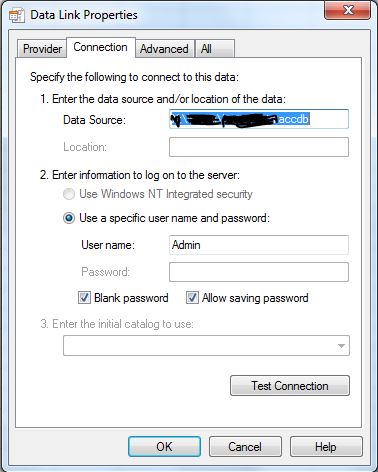Uncheck the Blank password checkbox
Screen dimensions: 378x472
(x=84, y=297)
